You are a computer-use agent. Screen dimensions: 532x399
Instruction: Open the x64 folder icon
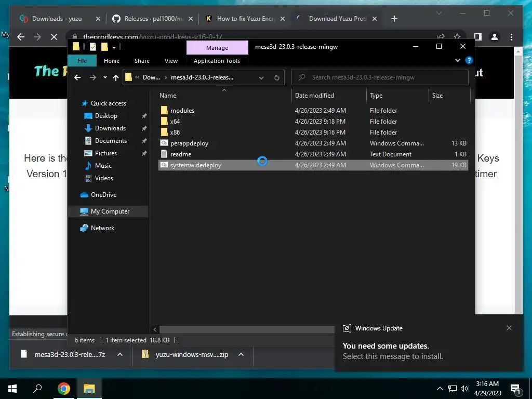[x=164, y=122]
